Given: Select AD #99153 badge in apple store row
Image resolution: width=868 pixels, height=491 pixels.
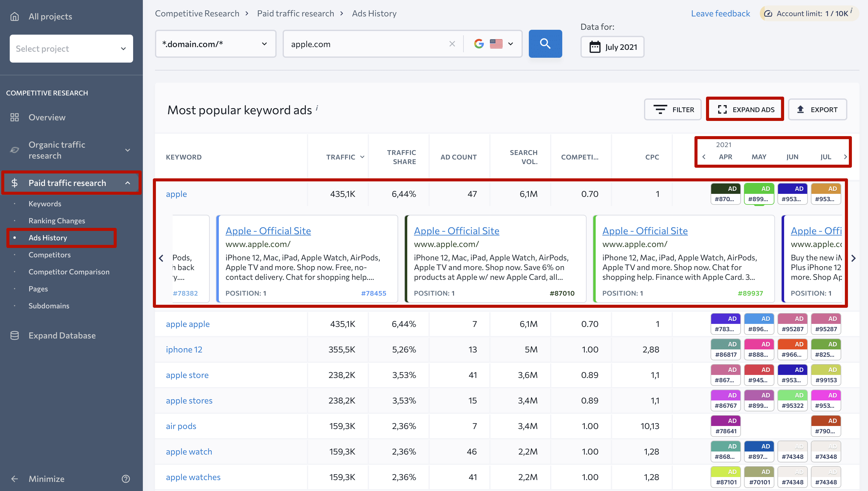Looking at the screenshot, I should coord(826,375).
